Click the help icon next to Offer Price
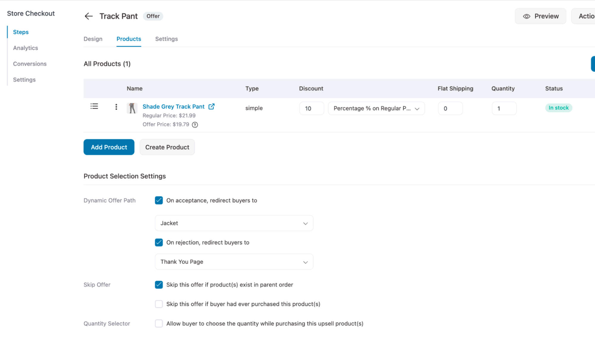Screen dimensions: 595x364 (195, 125)
